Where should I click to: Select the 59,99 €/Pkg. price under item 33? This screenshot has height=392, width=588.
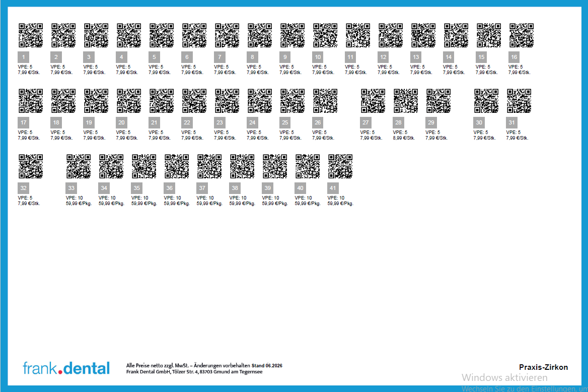(x=79, y=204)
